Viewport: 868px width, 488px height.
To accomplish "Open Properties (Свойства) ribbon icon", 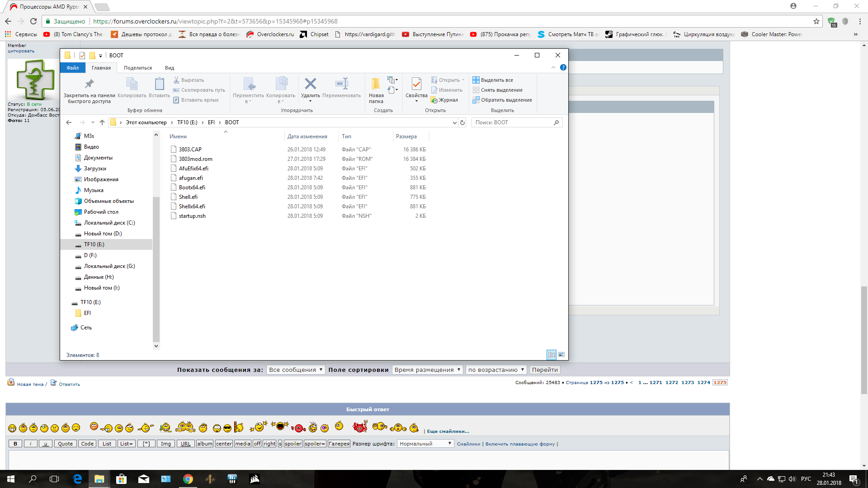I will coord(416,84).
